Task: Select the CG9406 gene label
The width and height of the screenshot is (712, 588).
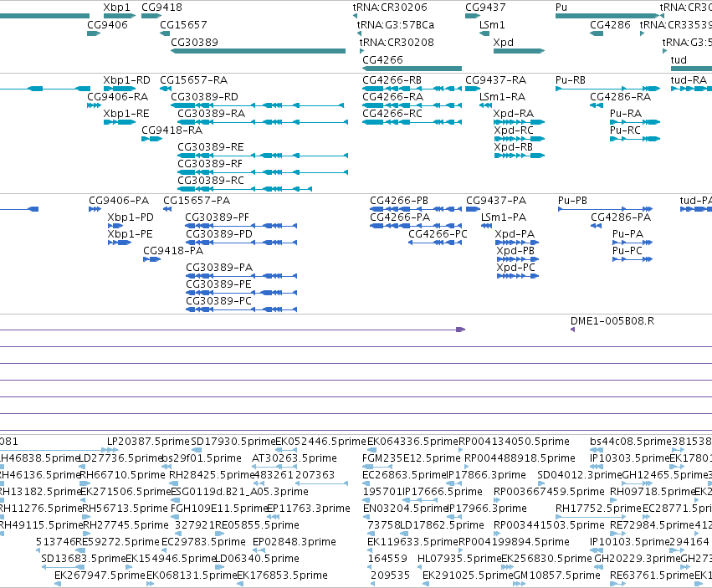Action: point(108,24)
